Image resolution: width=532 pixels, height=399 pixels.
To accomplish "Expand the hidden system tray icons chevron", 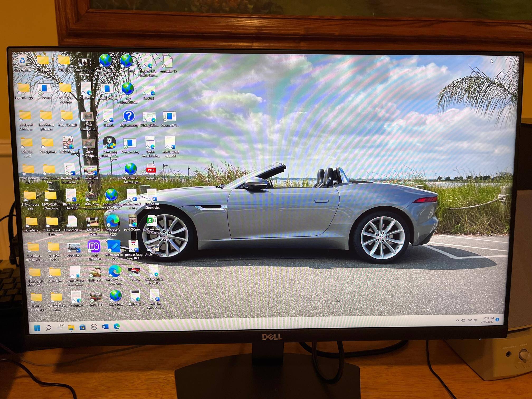I will click(457, 320).
